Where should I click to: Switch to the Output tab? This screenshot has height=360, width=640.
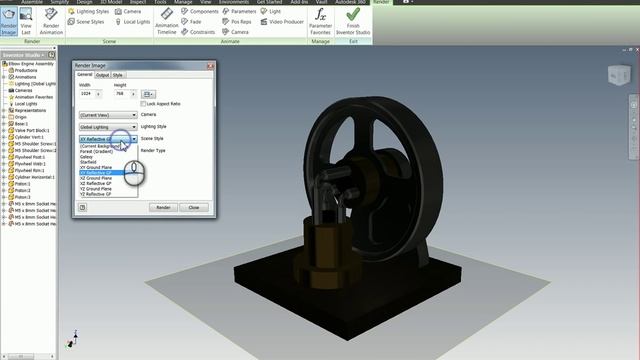(102, 75)
